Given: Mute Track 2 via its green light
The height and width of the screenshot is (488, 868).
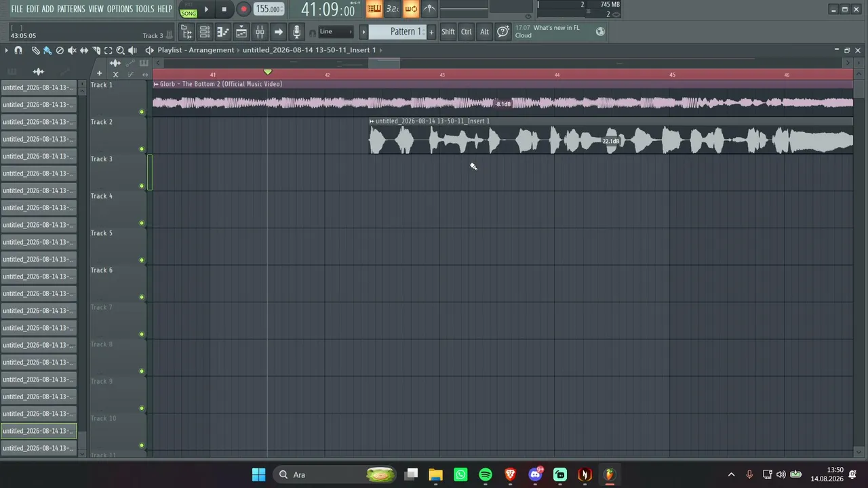Looking at the screenshot, I should tap(142, 149).
